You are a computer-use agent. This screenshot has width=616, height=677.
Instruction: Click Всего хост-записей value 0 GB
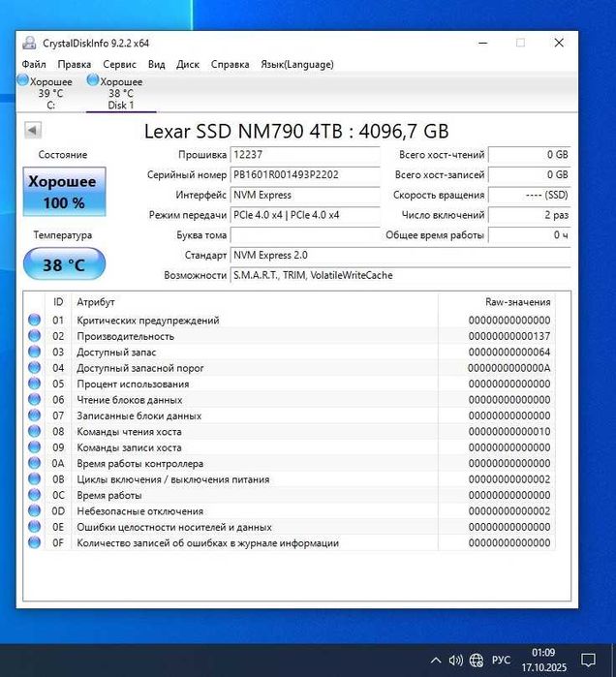point(529,175)
